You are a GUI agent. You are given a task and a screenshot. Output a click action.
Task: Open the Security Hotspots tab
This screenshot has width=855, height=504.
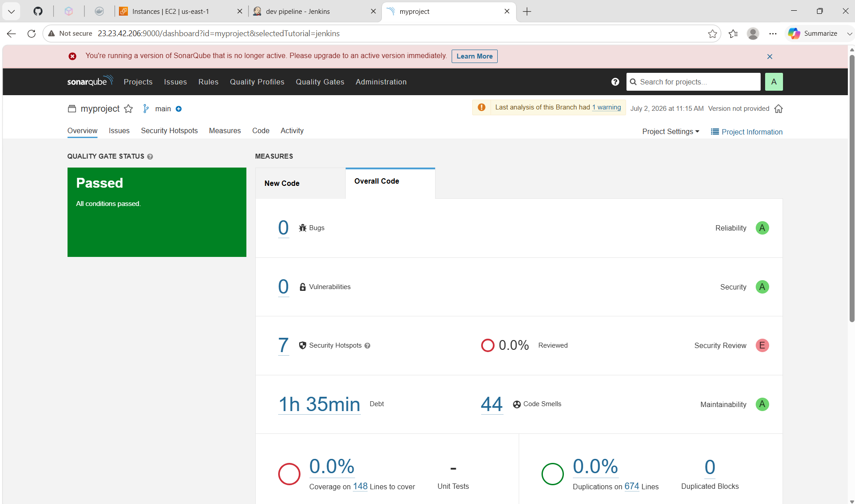point(169,130)
